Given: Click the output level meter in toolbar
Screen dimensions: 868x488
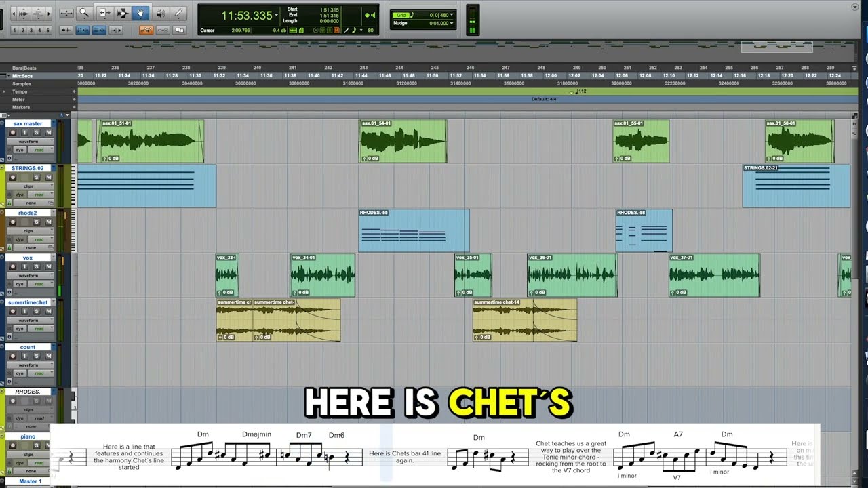Looking at the screenshot, I should [x=473, y=19].
